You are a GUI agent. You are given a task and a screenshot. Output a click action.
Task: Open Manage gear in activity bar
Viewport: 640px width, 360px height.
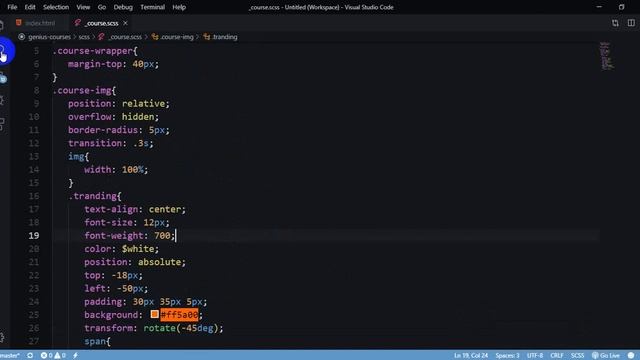2,337
